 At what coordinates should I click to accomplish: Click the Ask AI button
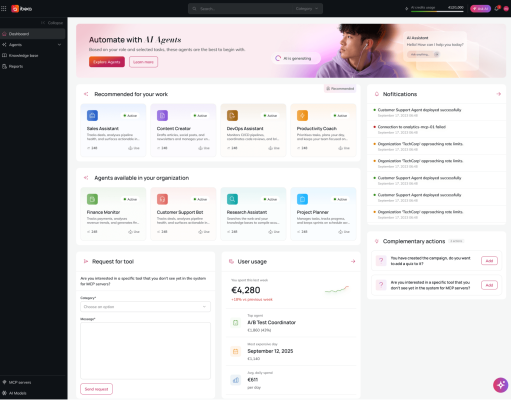(x=480, y=9)
